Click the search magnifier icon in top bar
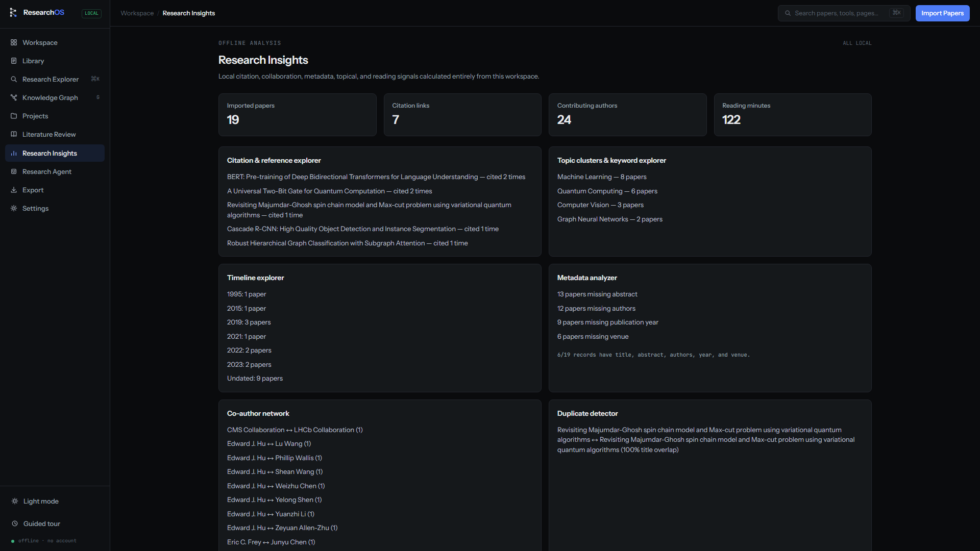Viewport: 980px width, 551px height. tap(788, 13)
